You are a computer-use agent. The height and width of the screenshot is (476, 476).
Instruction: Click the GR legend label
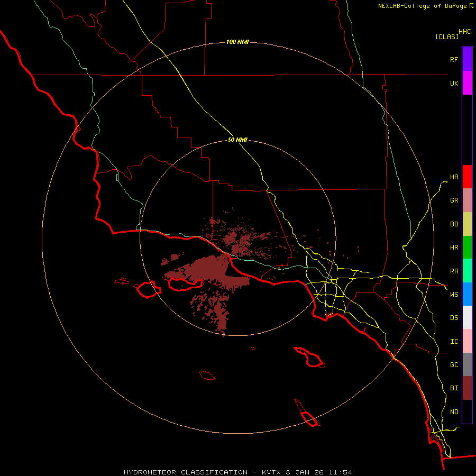[454, 200]
